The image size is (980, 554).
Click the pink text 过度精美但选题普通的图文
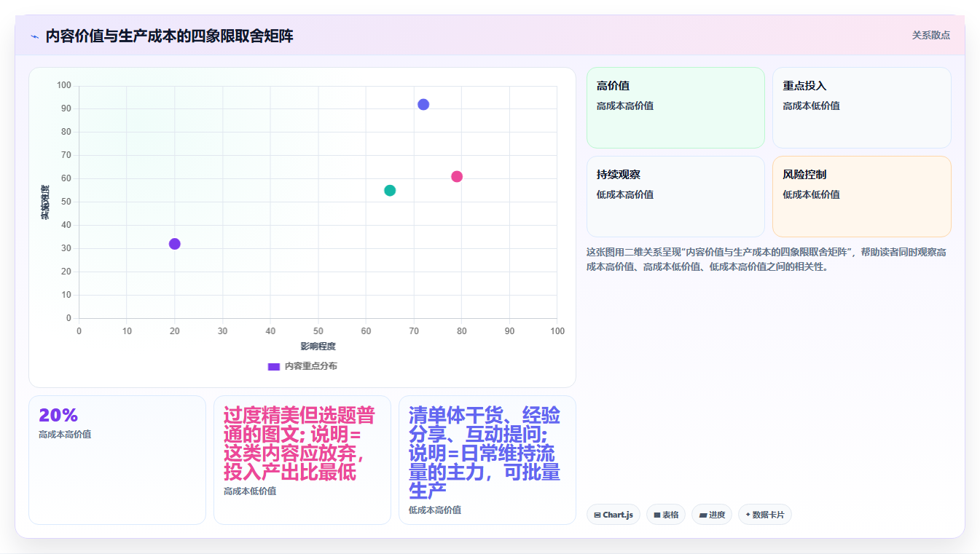tap(299, 425)
